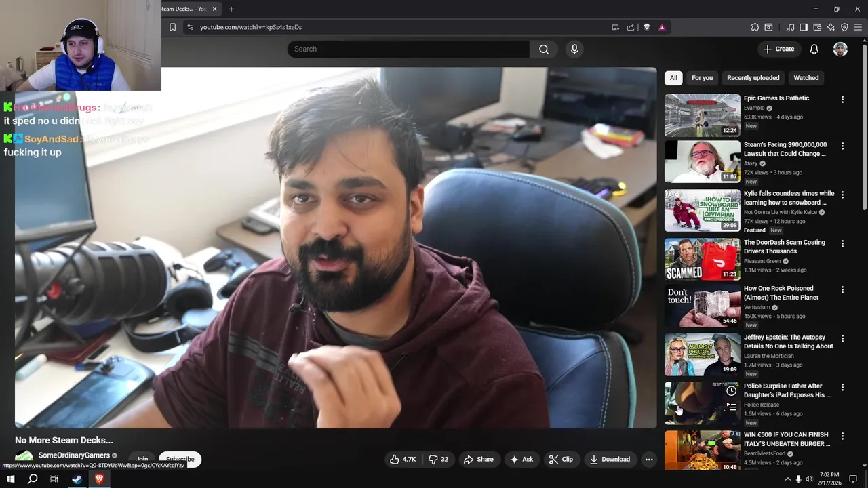Select the For you filter chip
The image size is (868, 488).
pos(702,78)
